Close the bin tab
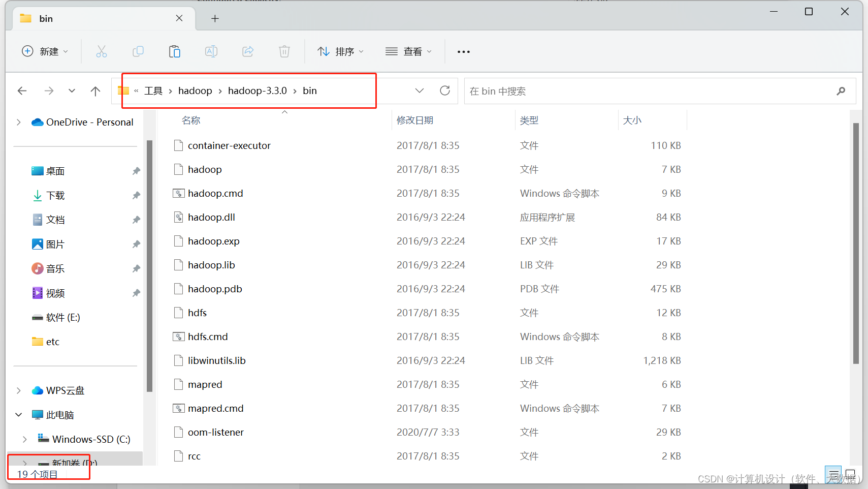Image resolution: width=868 pixels, height=489 pixels. 179,18
